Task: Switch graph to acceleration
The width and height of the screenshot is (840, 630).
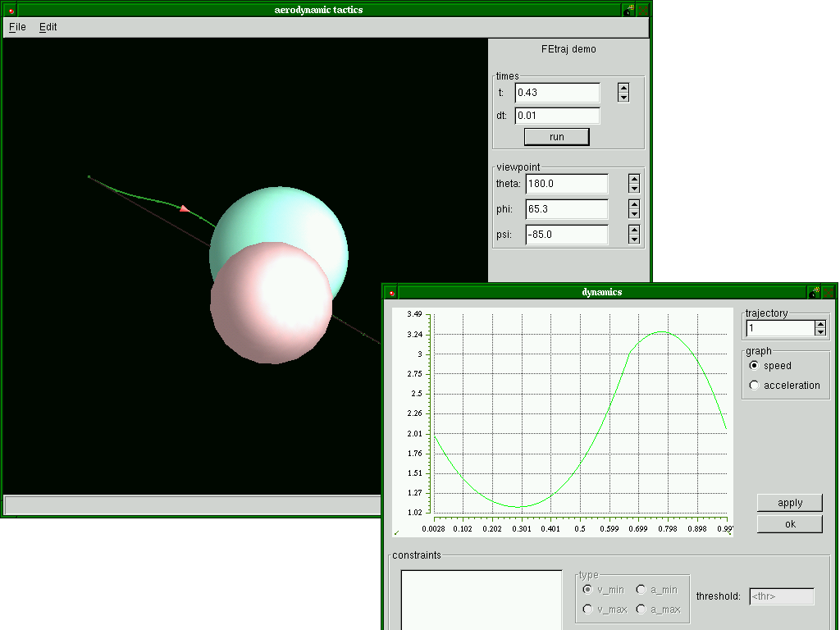Action: point(755,386)
